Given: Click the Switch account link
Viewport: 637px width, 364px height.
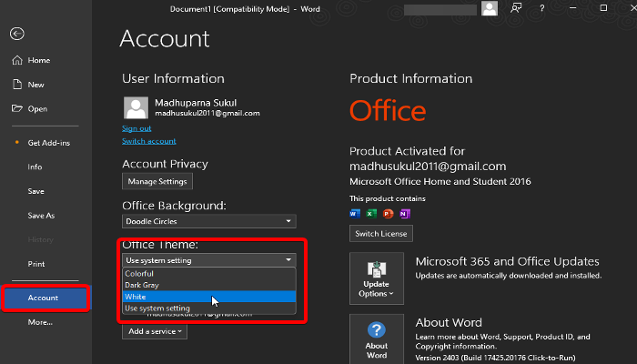Looking at the screenshot, I should point(147,140).
